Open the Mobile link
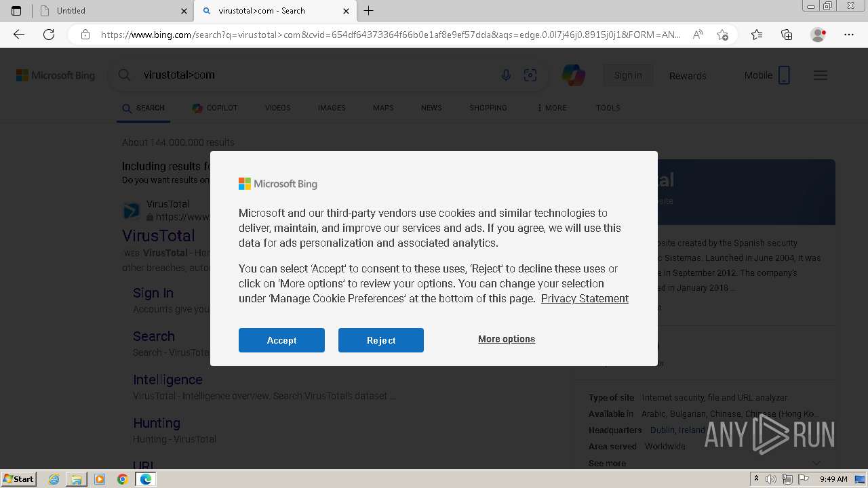This screenshot has height=488, width=868. click(767, 75)
